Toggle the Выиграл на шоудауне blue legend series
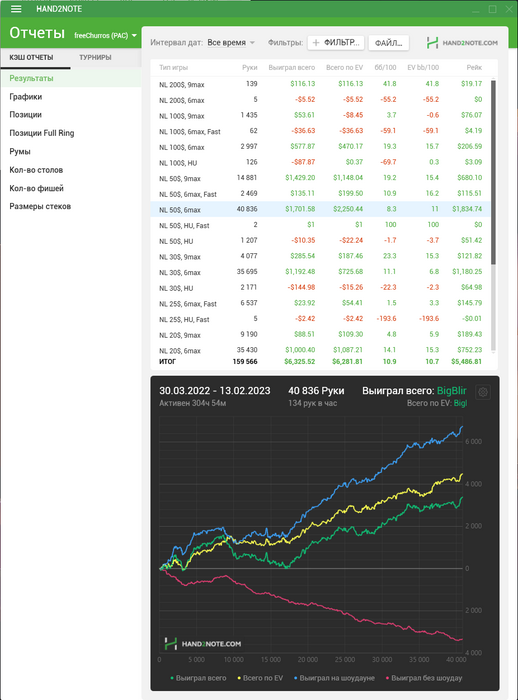Screen dimensions: 518x700 [x=334, y=678]
